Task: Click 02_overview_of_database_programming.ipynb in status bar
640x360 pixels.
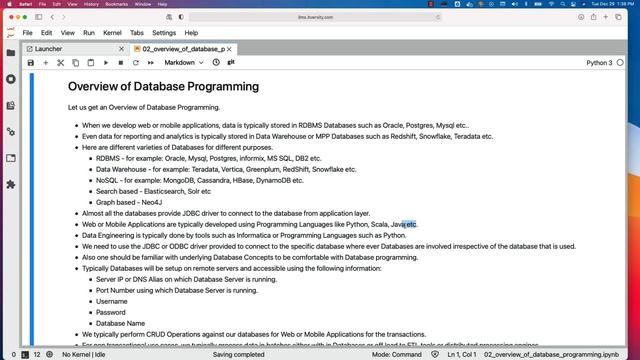Action: click(x=551, y=355)
